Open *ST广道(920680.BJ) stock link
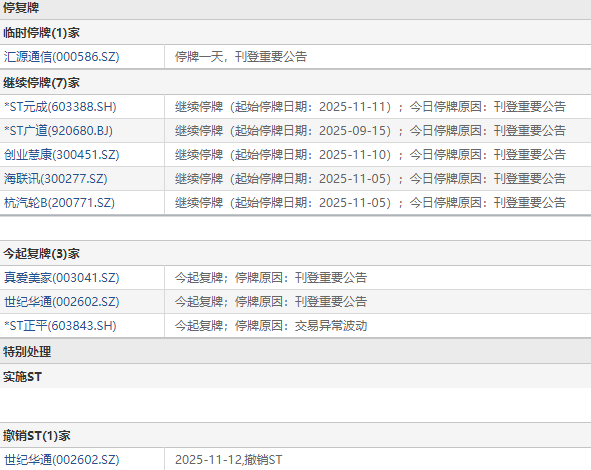 [58, 131]
